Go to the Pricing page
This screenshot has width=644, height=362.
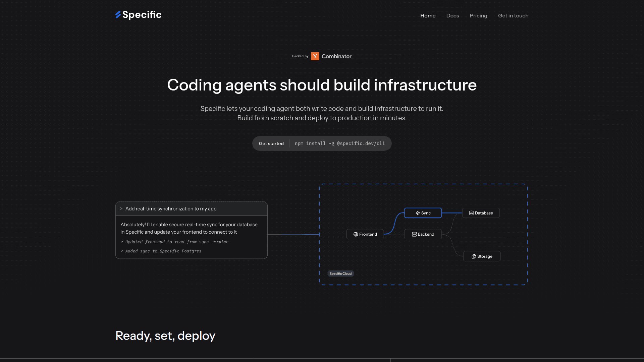click(x=478, y=16)
